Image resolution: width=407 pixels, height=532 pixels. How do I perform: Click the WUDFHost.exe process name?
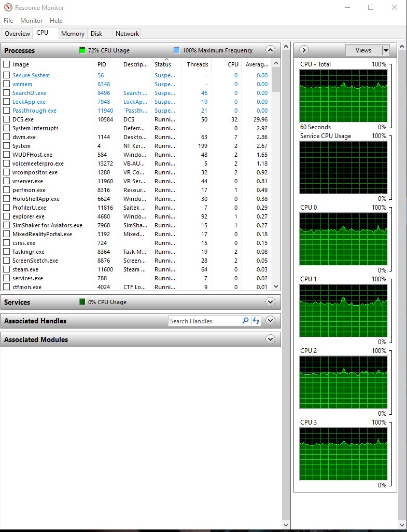32,155
